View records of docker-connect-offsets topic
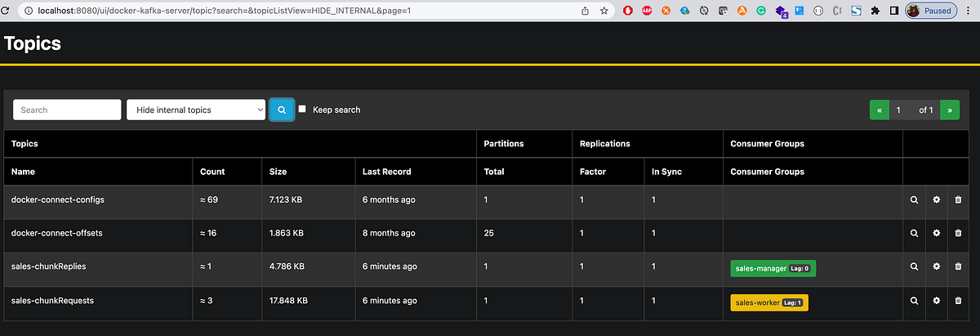Screen dimensions: 980x336 click(x=914, y=233)
